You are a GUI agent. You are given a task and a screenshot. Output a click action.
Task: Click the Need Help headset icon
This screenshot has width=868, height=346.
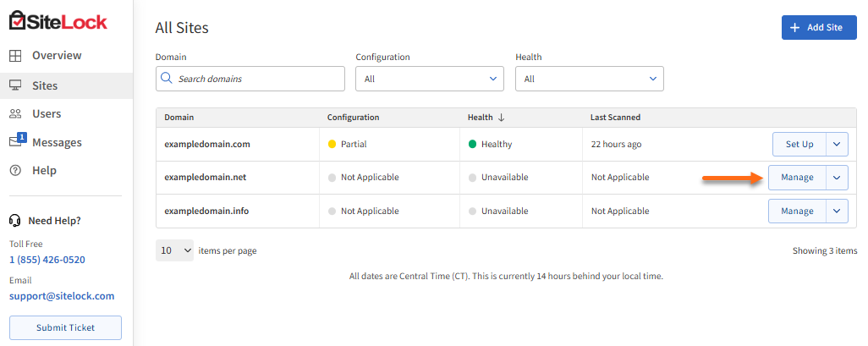point(15,221)
